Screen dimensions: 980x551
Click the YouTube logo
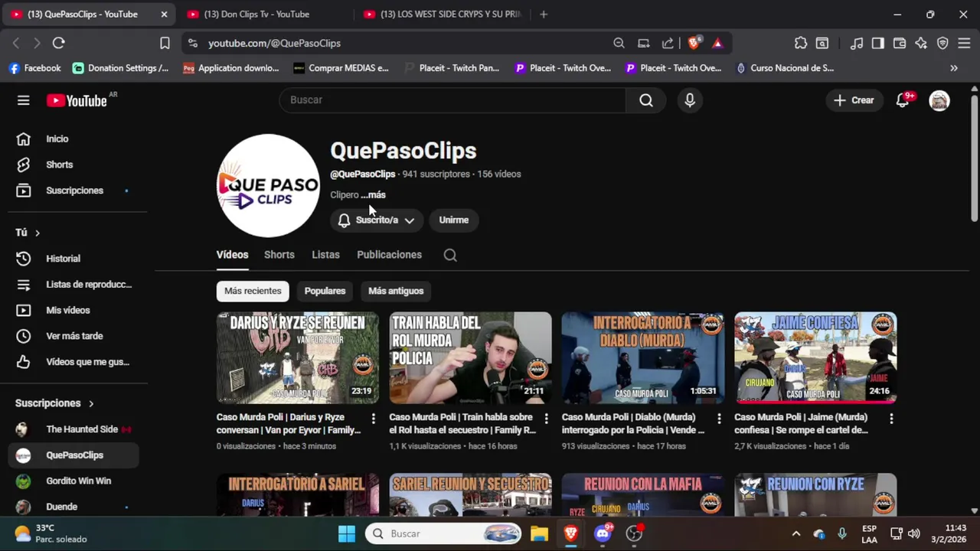point(77,100)
